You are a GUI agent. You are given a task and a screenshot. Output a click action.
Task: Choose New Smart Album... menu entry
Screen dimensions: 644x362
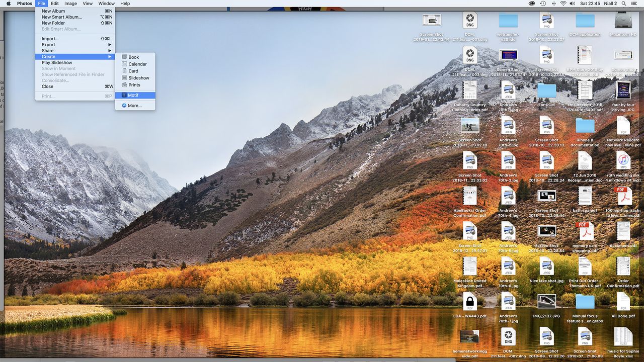(75, 17)
